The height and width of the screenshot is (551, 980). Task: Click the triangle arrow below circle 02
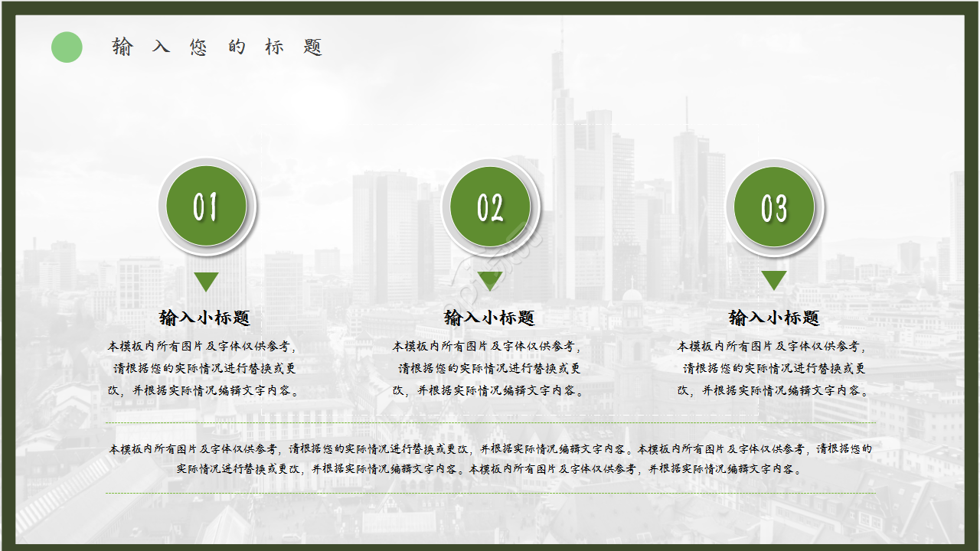click(x=490, y=280)
